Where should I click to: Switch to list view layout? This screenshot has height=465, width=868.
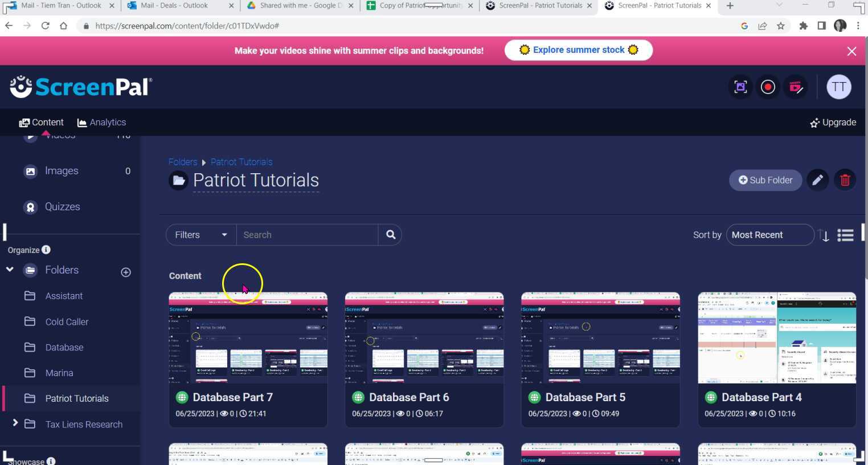[x=845, y=235]
